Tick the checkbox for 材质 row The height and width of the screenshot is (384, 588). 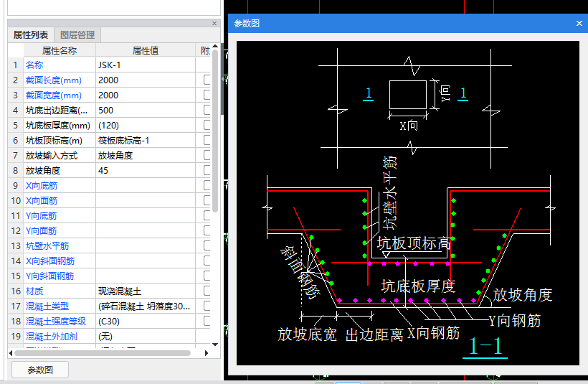pos(207,291)
